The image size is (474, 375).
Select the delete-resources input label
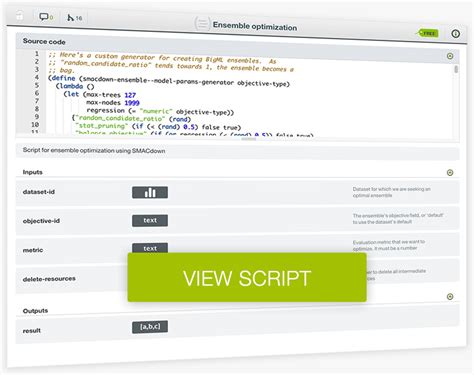point(49,279)
